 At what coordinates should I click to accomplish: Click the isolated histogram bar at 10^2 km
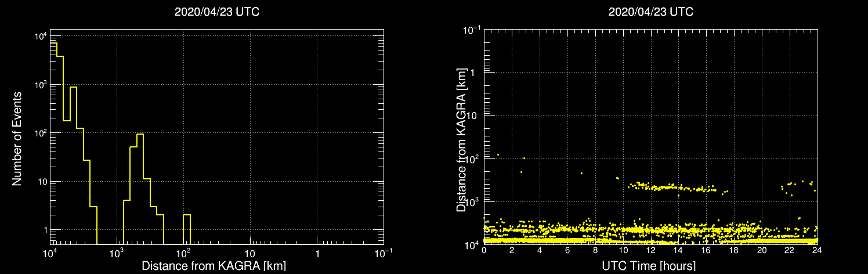tap(187, 229)
